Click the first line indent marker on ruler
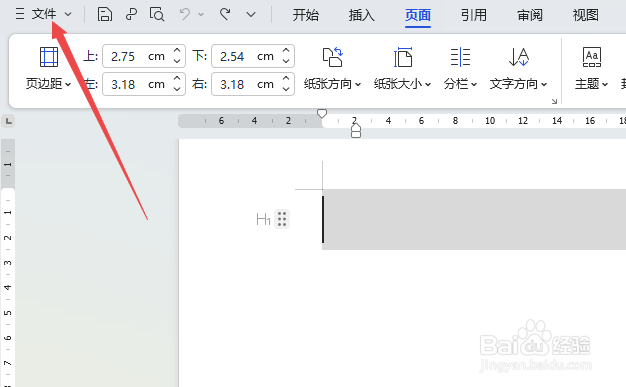Viewport: 626px width, 387px height. (x=322, y=113)
